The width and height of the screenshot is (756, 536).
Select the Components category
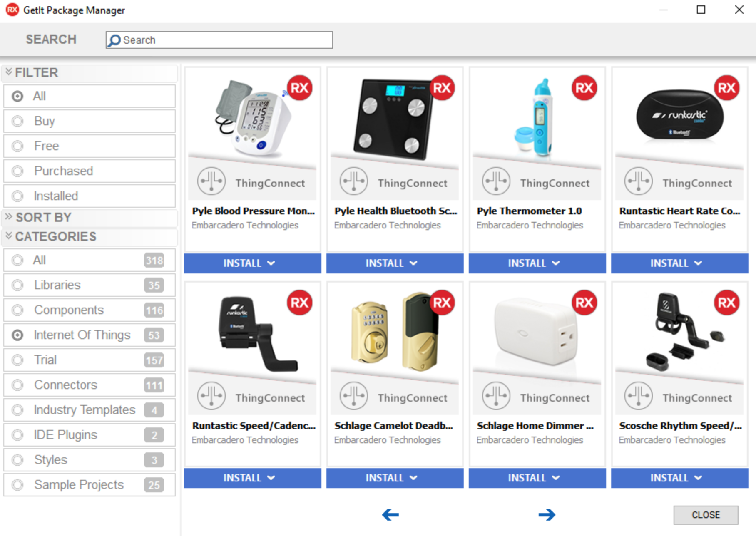click(x=89, y=310)
